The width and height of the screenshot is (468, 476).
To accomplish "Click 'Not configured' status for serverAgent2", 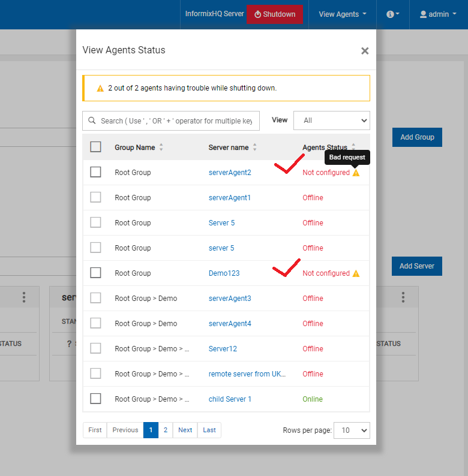I will [x=326, y=173].
